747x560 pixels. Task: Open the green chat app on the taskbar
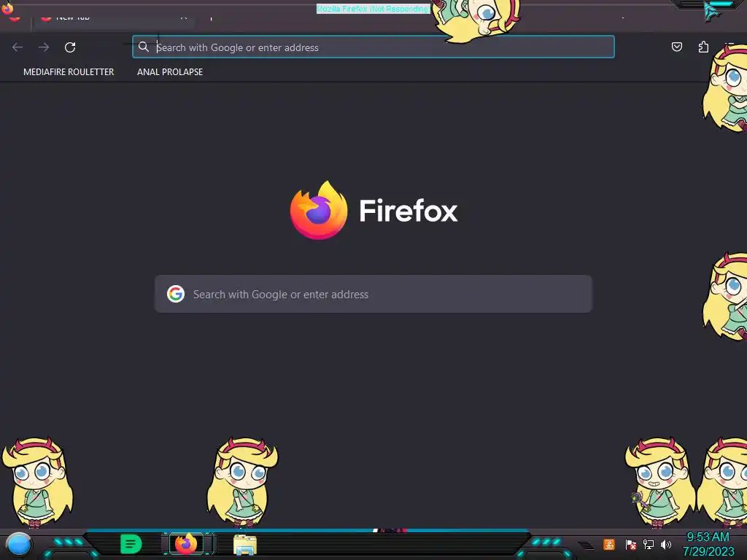(x=131, y=544)
